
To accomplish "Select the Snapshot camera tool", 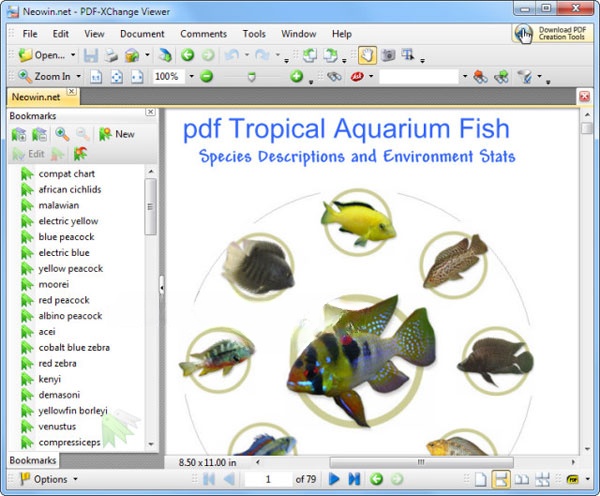I will [x=388, y=55].
